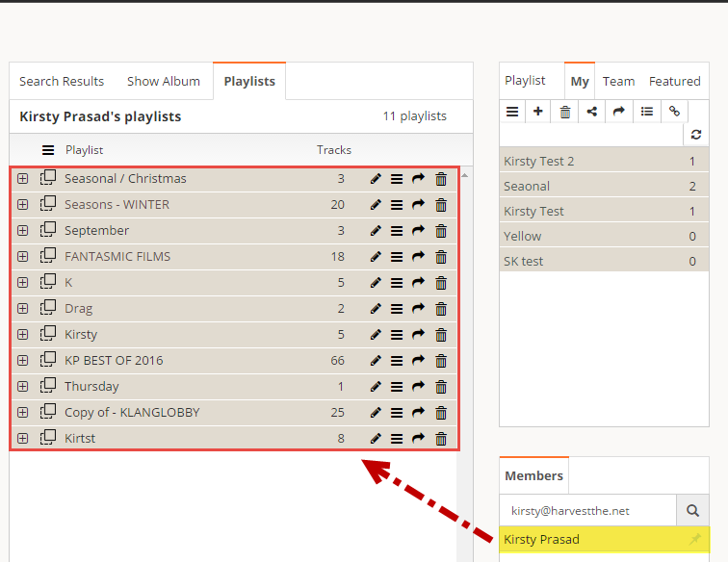728x562 pixels.
Task: Select the Yellow playlist
Action: tap(604, 236)
